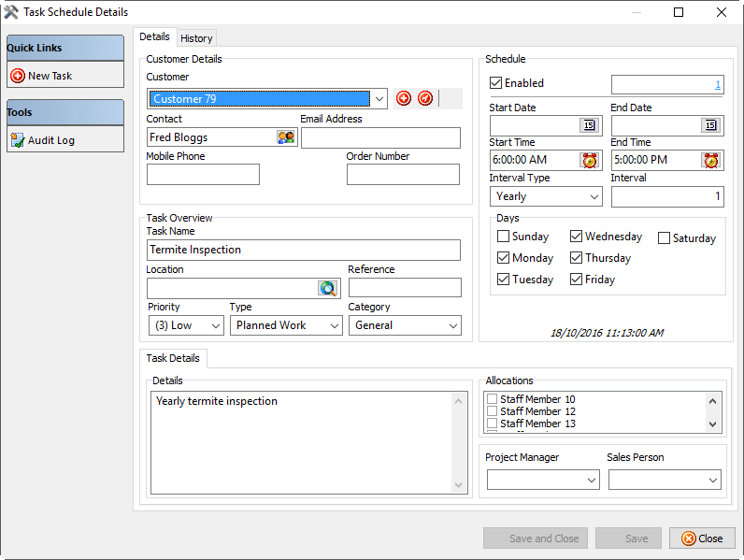Click the Location search globe icon
This screenshot has width=744, height=560.
click(x=327, y=288)
